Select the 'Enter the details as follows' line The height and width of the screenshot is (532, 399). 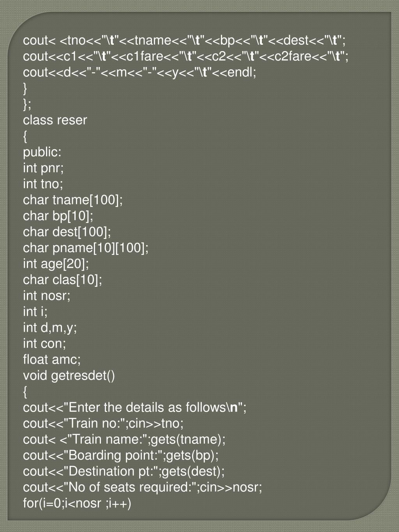[135, 408]
